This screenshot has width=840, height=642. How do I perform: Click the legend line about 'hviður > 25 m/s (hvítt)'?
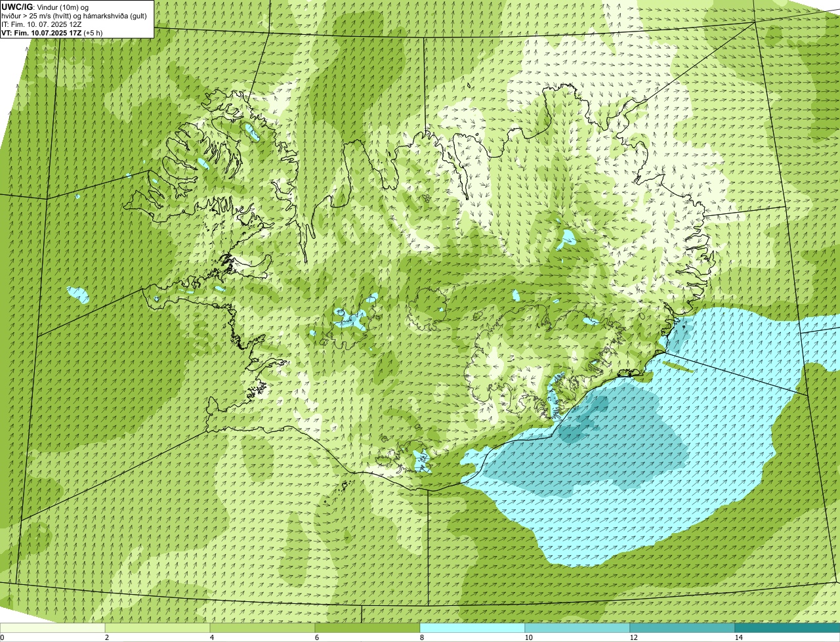pos(74,15)
